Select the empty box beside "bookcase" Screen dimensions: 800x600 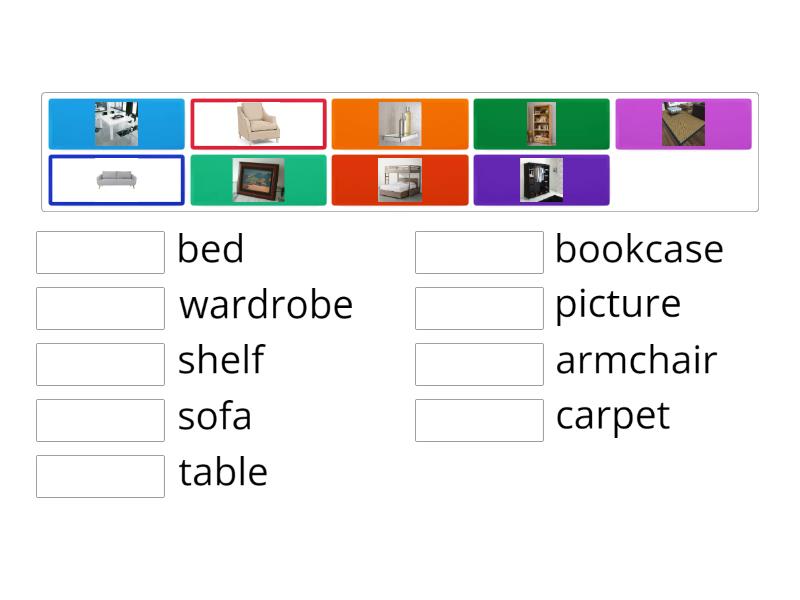click(x=479, y=252)
